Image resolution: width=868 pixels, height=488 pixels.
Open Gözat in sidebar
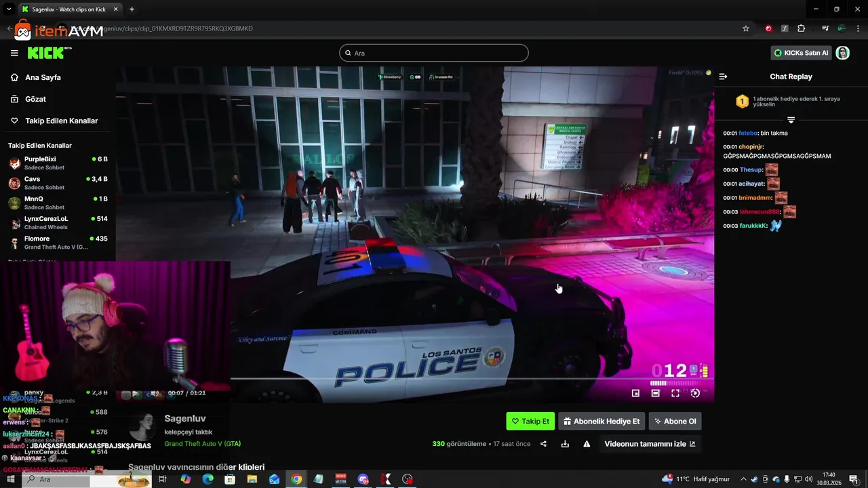(x=35, y=99)
